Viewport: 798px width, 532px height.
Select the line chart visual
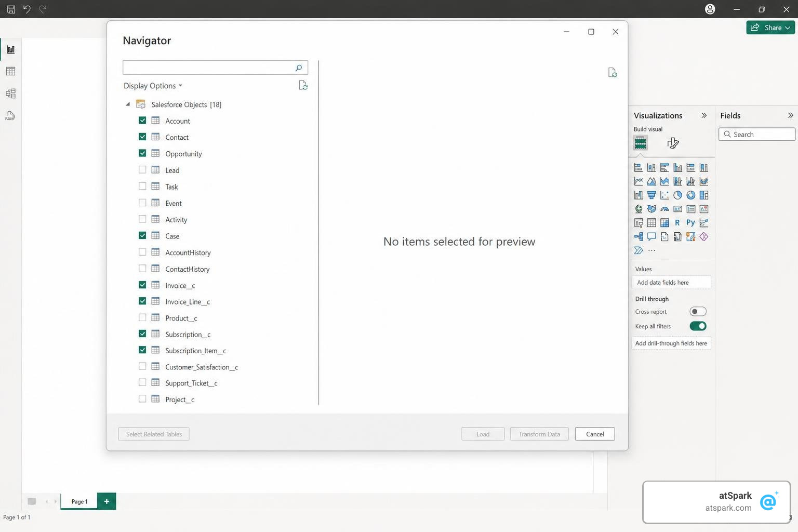pyautogui.click(x=639, y=181)
